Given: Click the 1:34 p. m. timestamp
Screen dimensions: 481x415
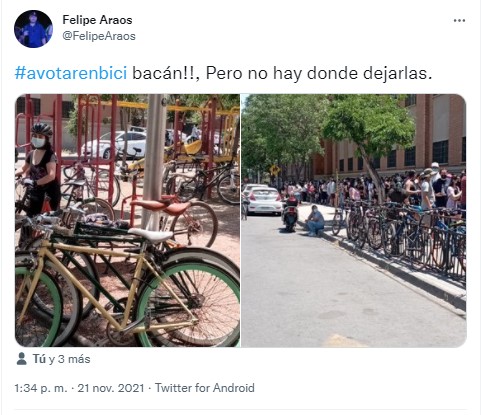Looking at the screenshot, I should [x=41, y=388].
